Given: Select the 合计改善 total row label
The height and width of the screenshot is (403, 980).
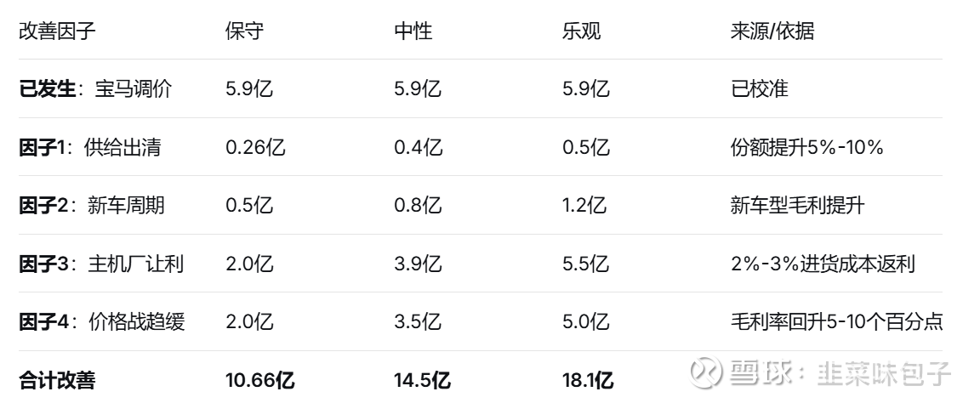Looking at the screenshot, I should pos(57,379).
